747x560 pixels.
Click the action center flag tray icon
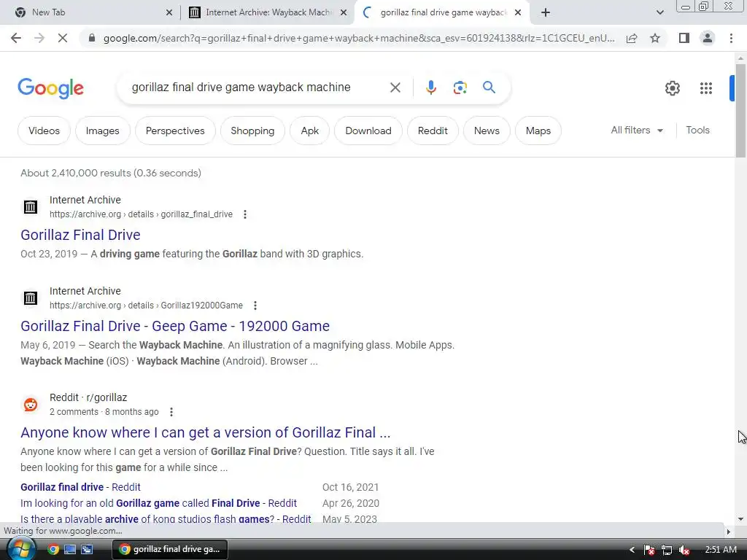point(649,550)
